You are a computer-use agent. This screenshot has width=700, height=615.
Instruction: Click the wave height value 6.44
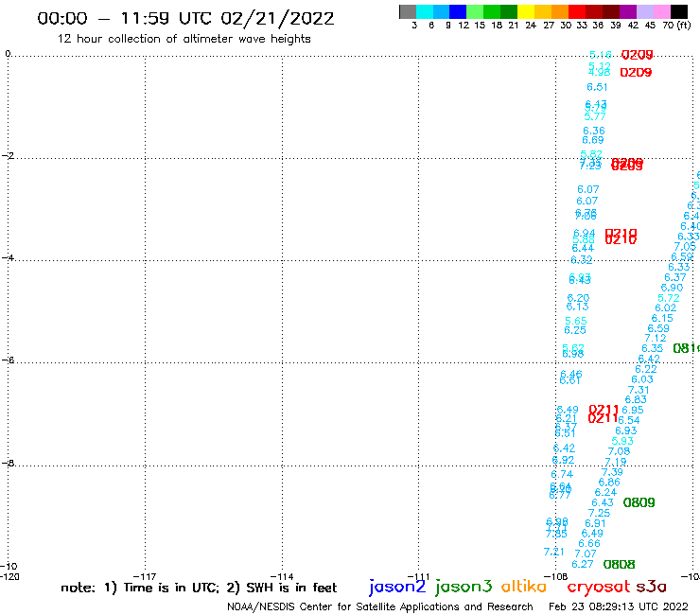click(x=583, y=248)
